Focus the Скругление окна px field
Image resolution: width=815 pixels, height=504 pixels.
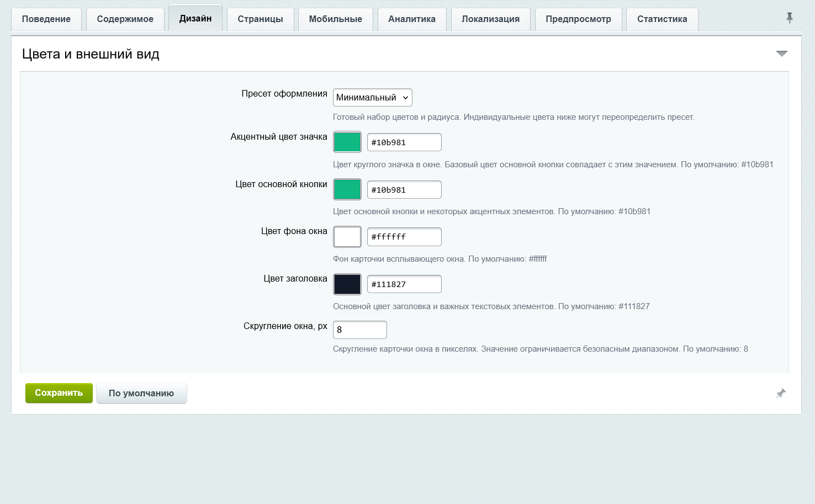click(x=360, y=330)
